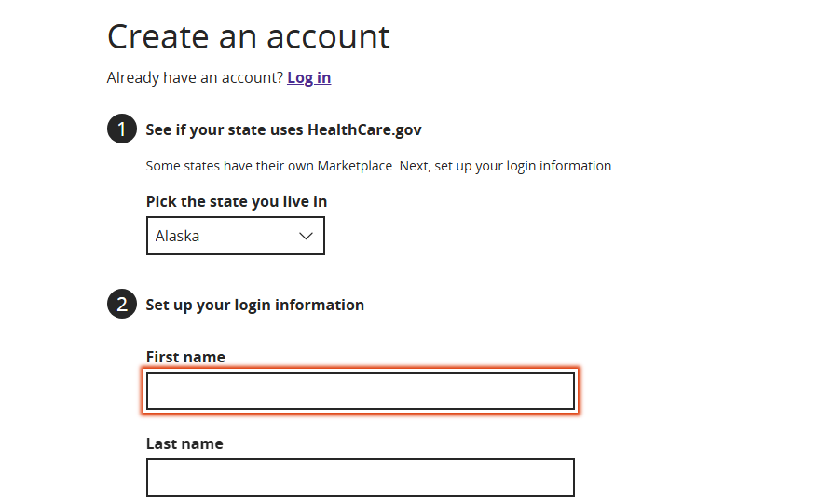Click the step 1 number circle icon
This screenshot has width=819, height=504.
122,129
